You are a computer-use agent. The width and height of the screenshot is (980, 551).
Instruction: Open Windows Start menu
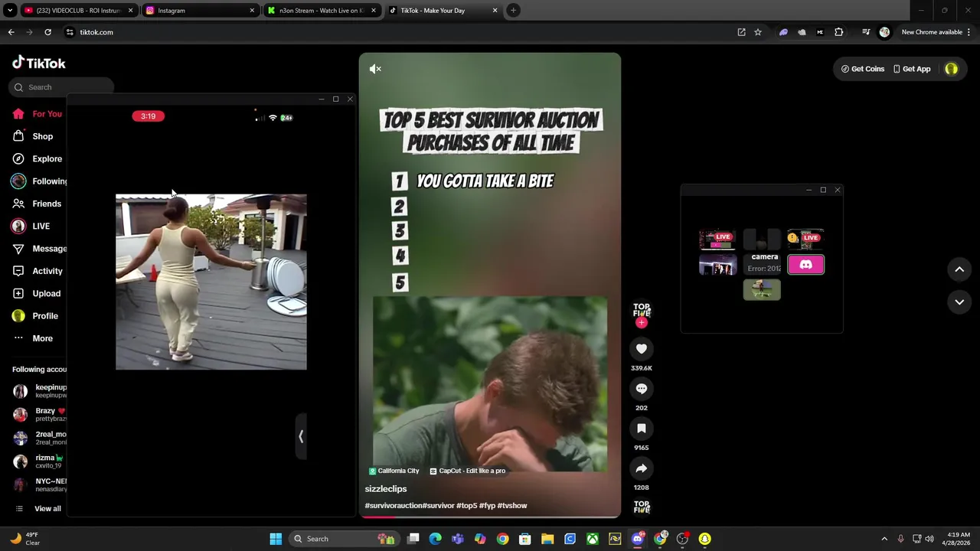[x=276, y=539]
